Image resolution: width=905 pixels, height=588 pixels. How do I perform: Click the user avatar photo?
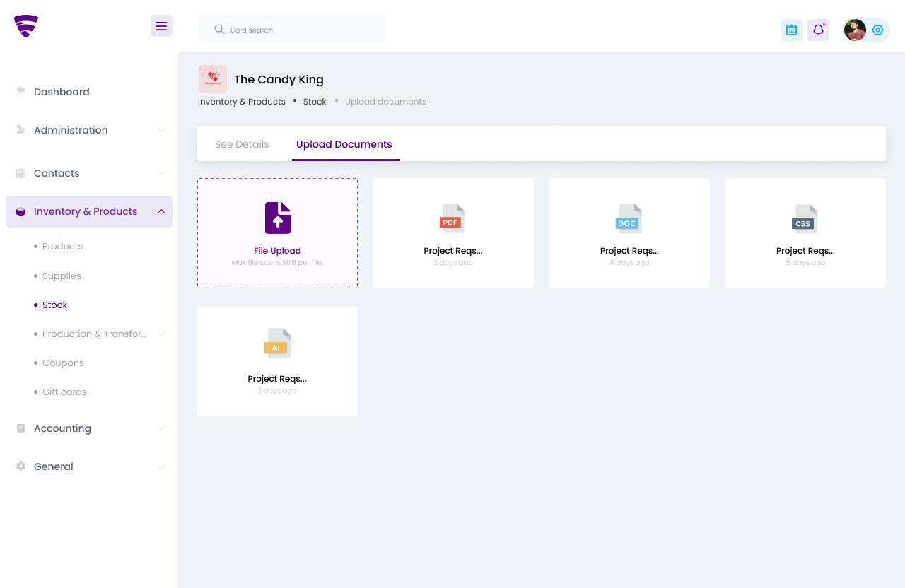855,30
